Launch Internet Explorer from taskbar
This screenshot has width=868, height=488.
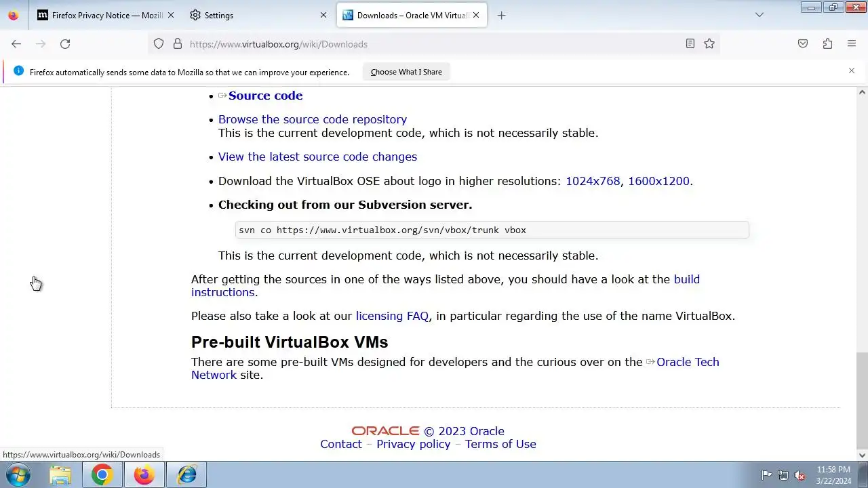(186, 475)
